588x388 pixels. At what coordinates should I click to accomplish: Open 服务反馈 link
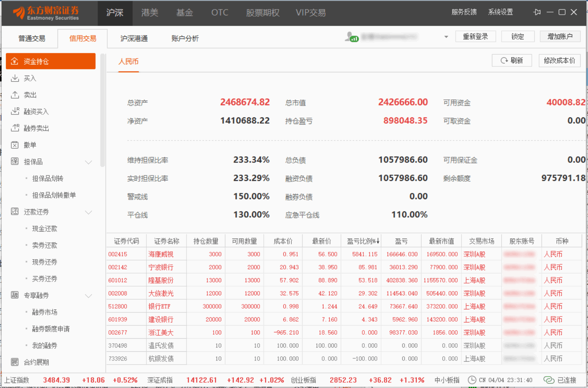464,12
